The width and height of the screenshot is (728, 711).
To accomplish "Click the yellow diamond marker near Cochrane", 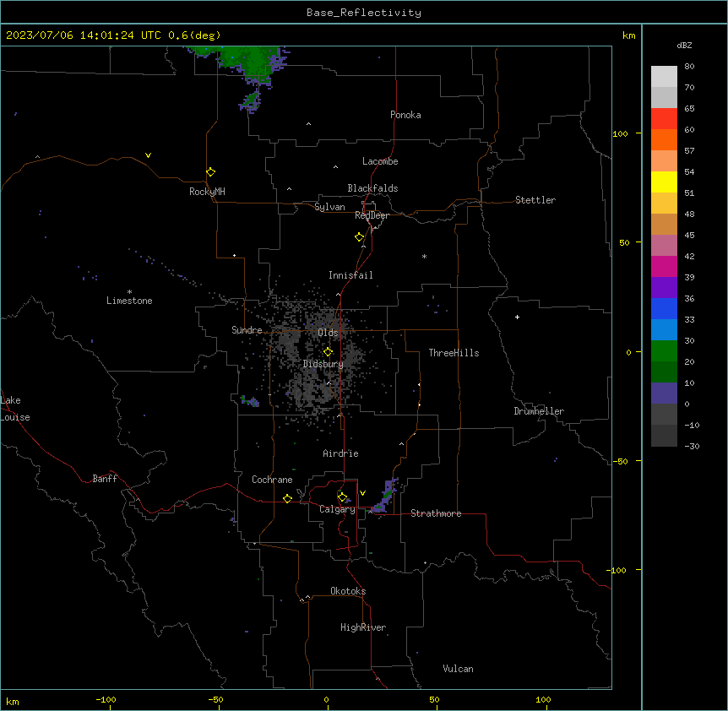I will (287, 498).
